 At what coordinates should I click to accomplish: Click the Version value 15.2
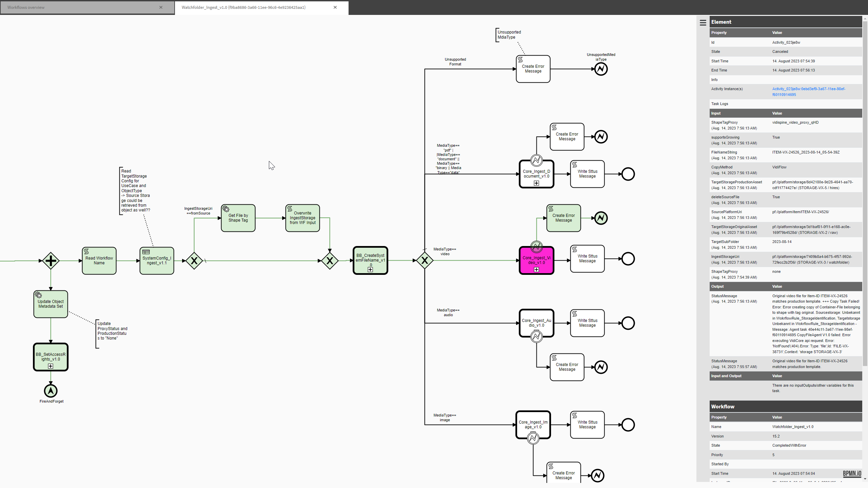point(776,436)
